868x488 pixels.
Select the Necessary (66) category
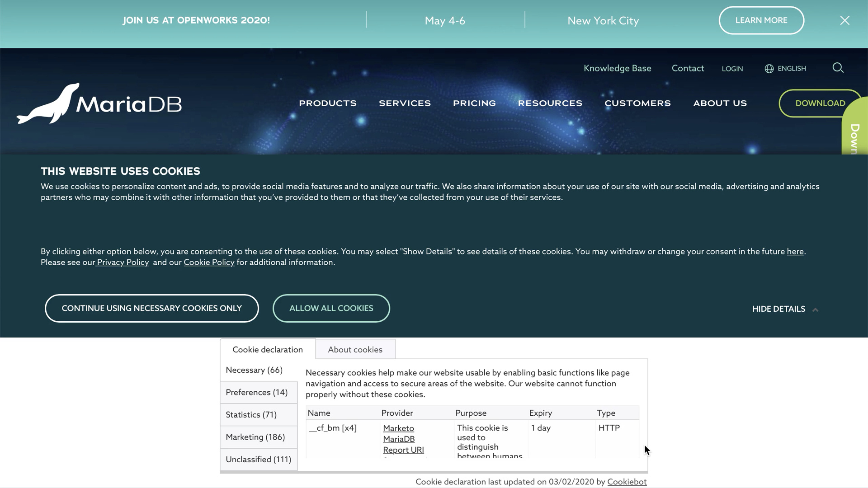(x=259, y=370)
